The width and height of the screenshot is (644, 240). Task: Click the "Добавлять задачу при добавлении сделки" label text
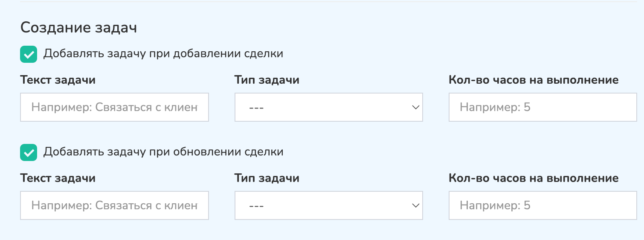coord(163,54)
